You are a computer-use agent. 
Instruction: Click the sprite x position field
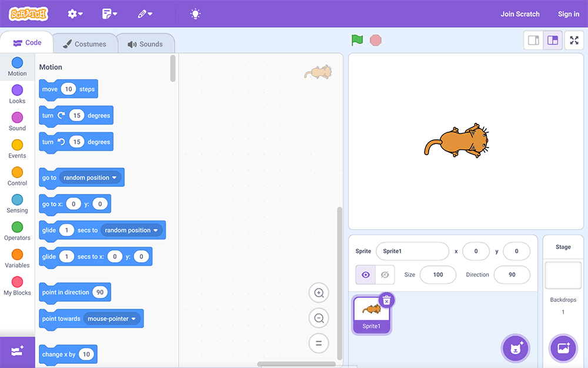476,251
